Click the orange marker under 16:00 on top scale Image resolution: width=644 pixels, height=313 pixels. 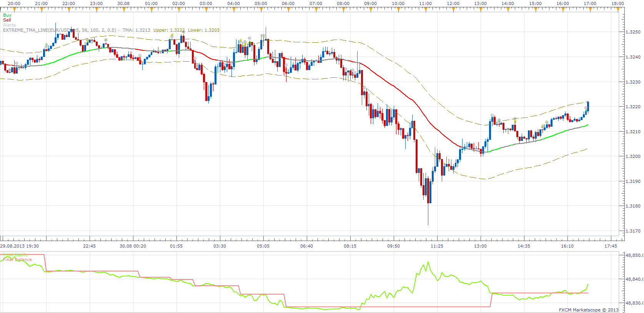tap(563, 9)
